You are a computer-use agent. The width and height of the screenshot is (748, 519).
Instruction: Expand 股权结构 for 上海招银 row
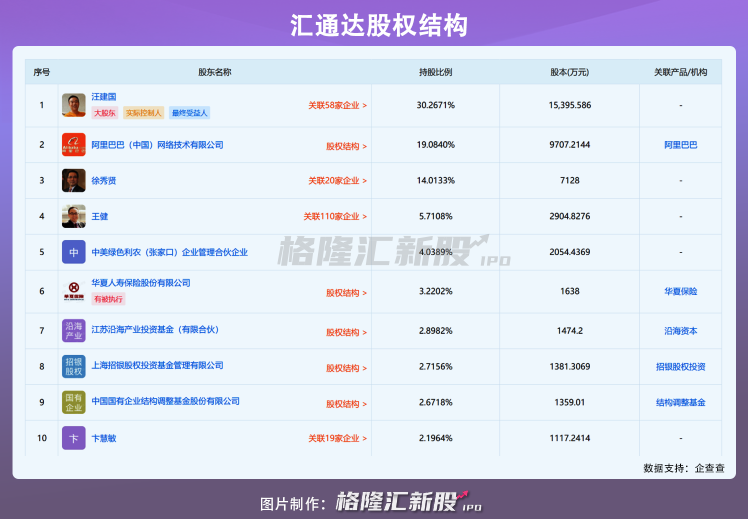[x=346, y=368]
